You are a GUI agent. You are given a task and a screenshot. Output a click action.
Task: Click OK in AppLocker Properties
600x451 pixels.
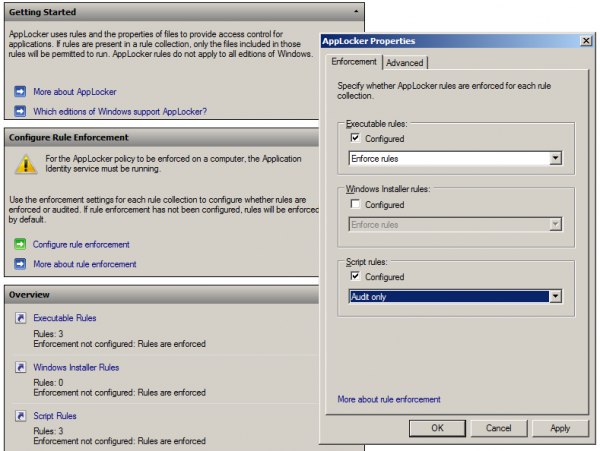[x=437, y=428]
